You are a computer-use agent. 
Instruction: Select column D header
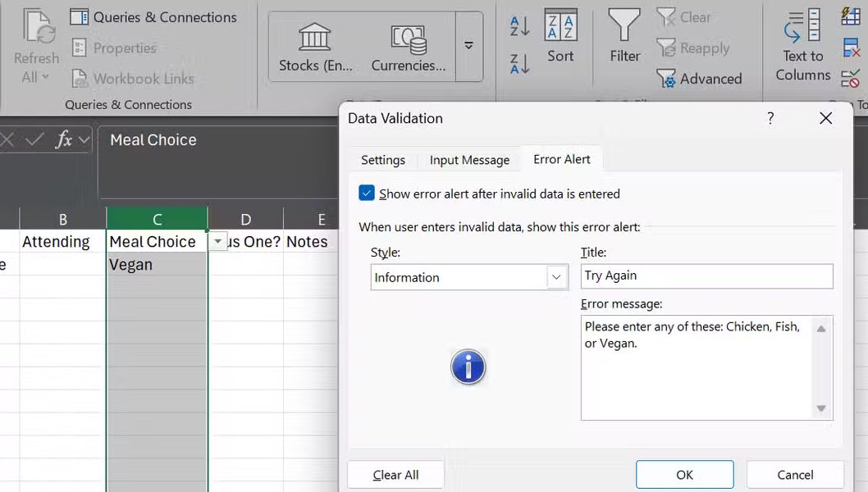pos(246,219)
